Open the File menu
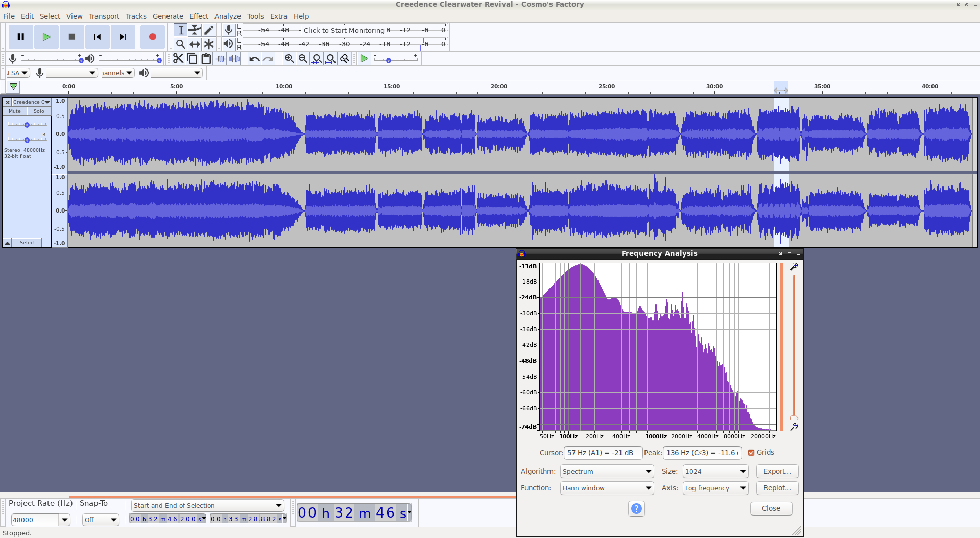The image size is (980, 538). point(9,16)
